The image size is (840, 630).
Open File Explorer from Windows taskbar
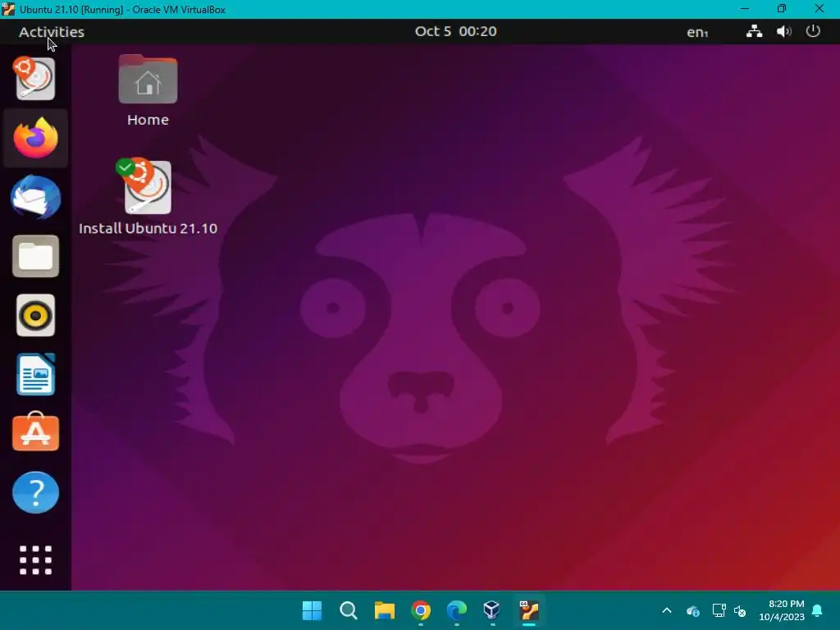point(384,610)
